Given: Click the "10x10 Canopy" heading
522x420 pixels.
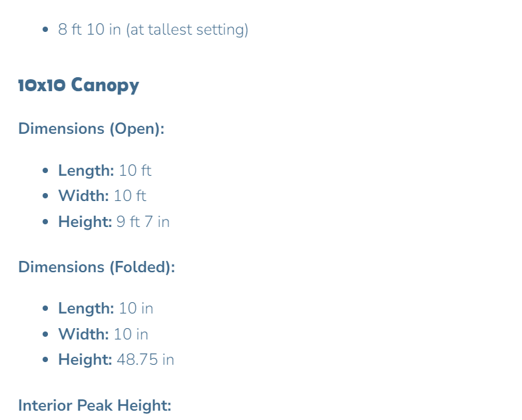Looking at the screenshot, I should click(x=79, y=85).
